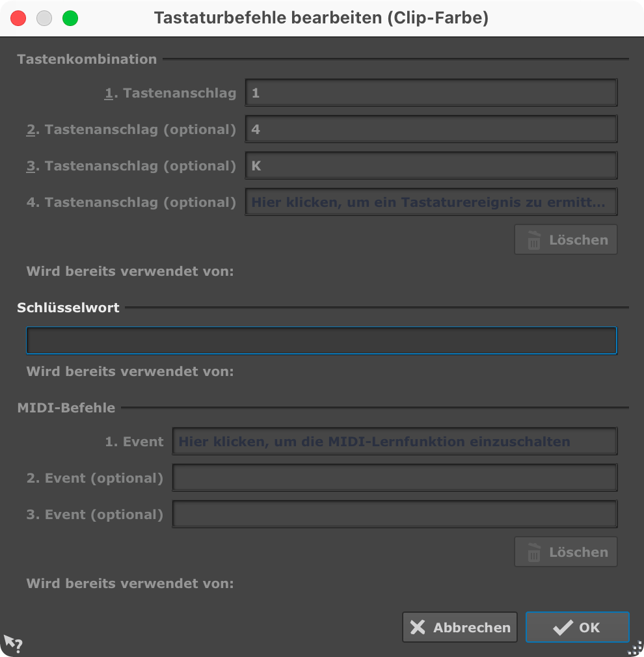Click the 2. Tastenanschlag field containing 4
This screenshot has height=657, width=644.
point(431,129)
